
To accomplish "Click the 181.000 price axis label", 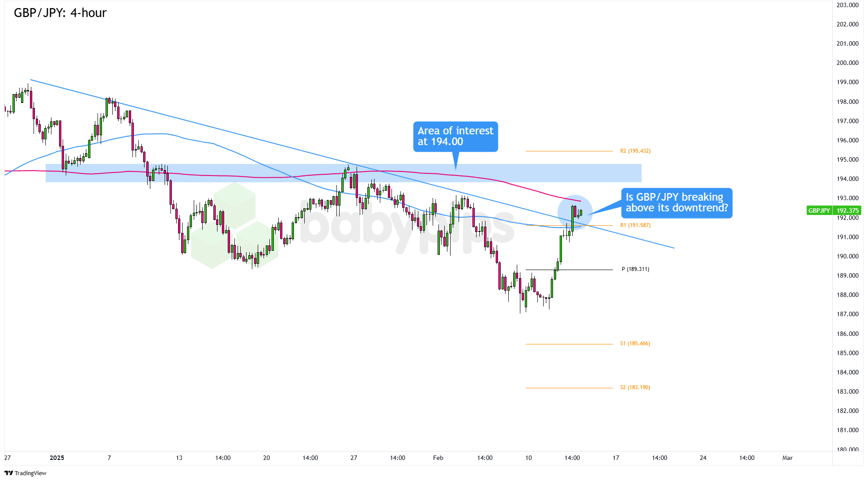I will (x=847, y=430).
